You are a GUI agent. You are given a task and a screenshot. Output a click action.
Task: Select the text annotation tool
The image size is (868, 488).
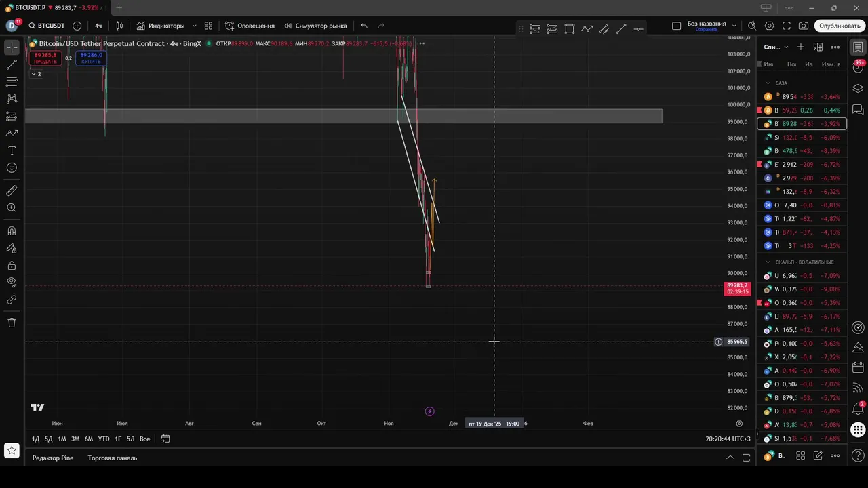click(x=12, y=150)
